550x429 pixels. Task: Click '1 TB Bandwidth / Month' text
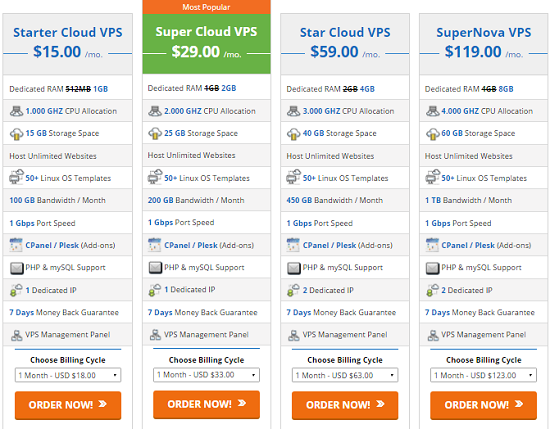click(468, 200)
